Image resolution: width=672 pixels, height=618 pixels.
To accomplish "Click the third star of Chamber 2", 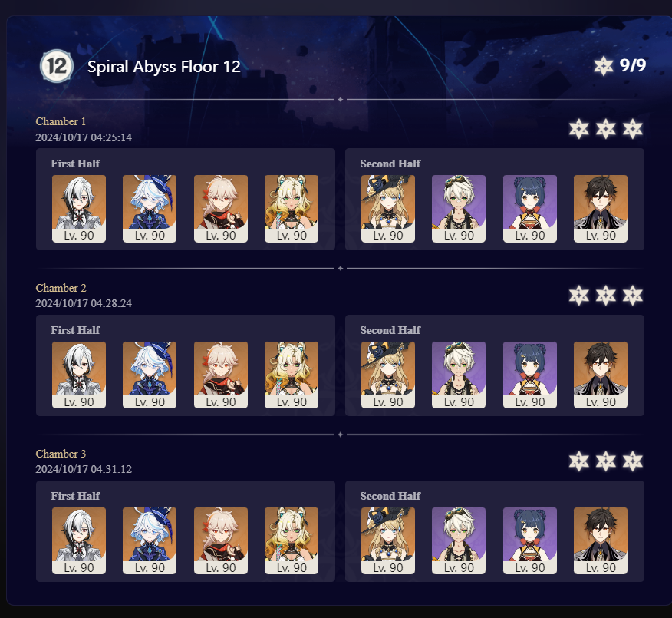I will pos(633,295).
